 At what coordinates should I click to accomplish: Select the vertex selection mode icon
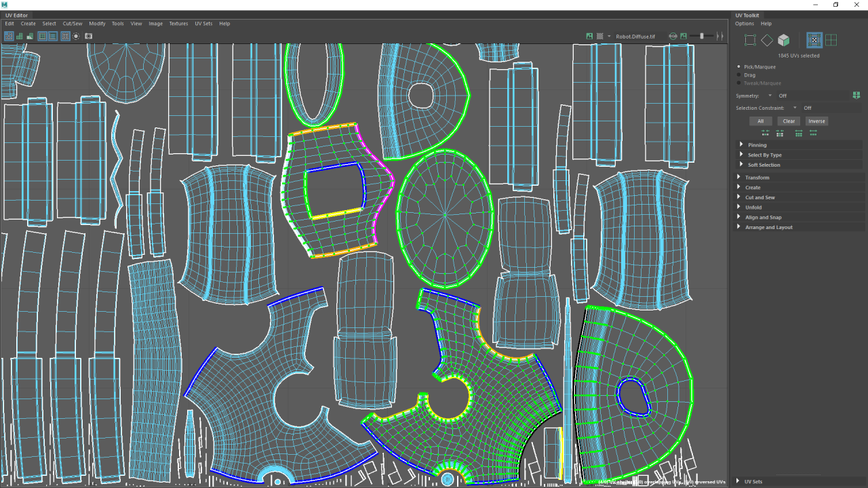pos(749,40)
